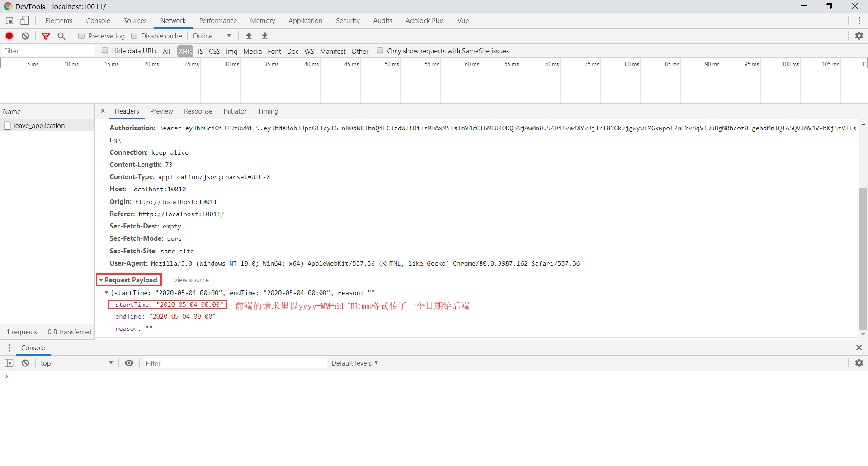Open the Default levels dropdown

tap(354, 363)
